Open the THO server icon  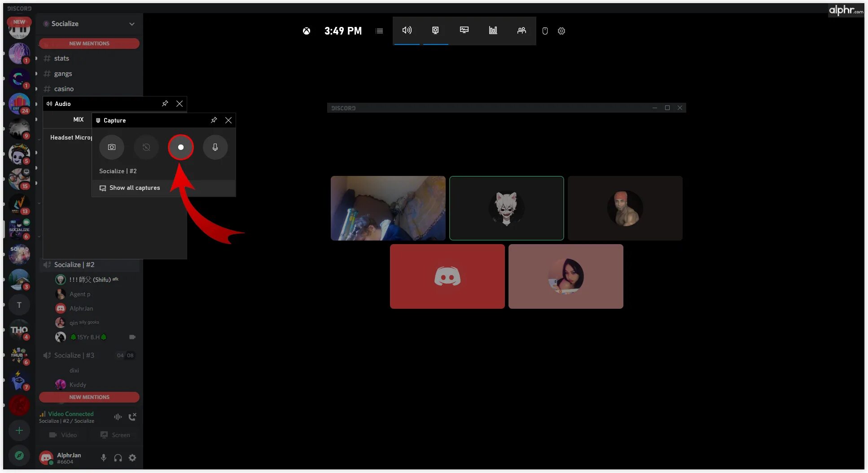click(x=19, y=330)
